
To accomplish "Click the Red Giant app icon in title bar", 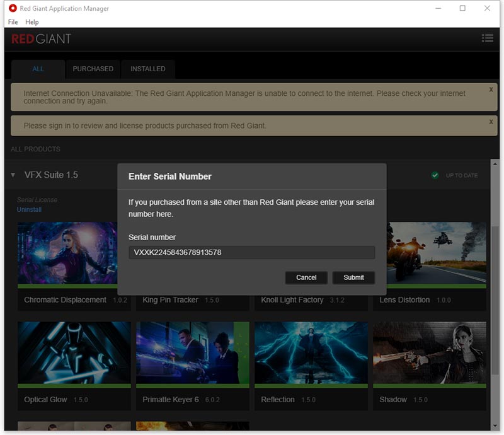I will [13, 8].
